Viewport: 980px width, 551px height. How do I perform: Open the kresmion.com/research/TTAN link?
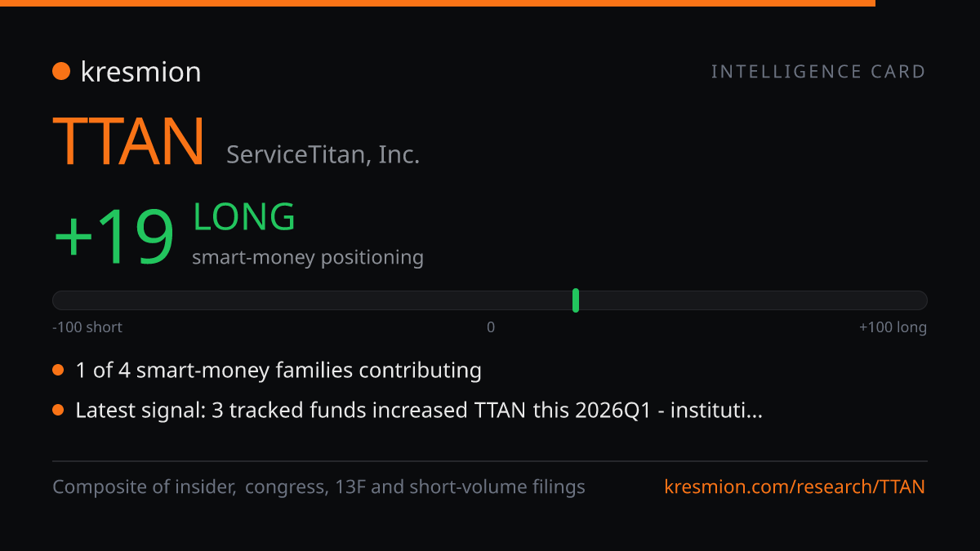pyautogui.click(x=795, y=487)
